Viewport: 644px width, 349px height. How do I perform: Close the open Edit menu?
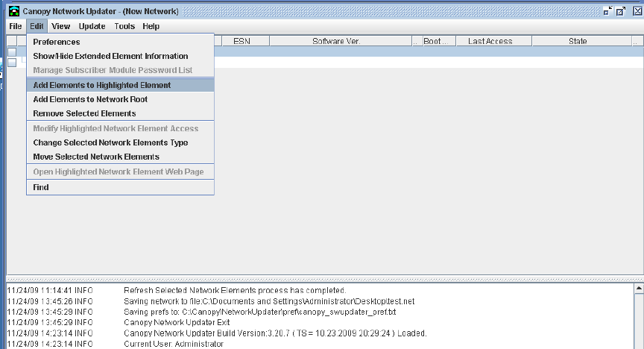tap(37, 26)
